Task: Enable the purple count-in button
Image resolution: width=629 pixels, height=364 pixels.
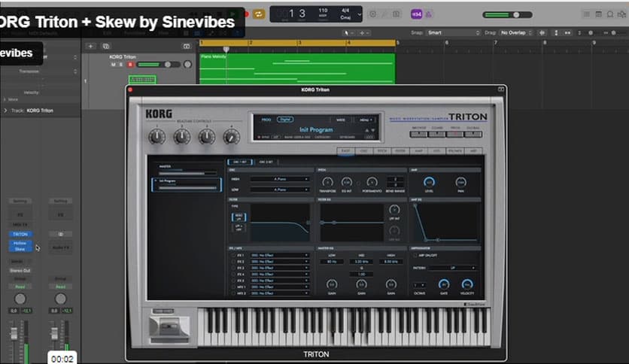Action: [x=416, y=14]
